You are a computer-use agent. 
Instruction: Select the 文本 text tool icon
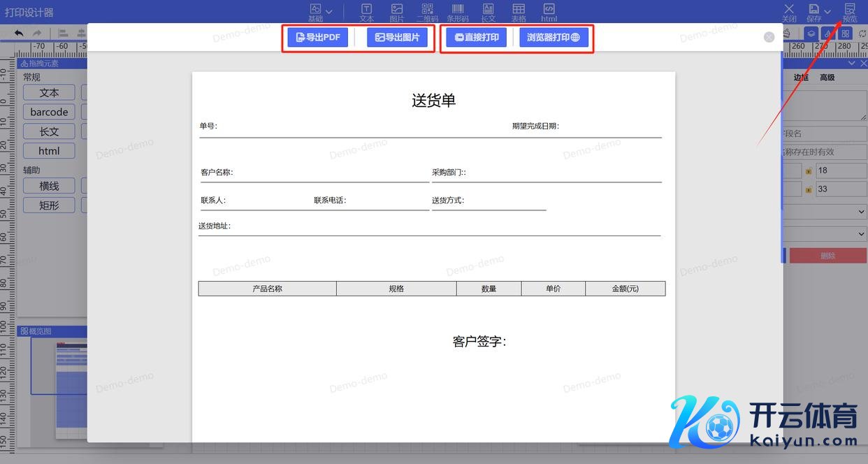pyautogui.click(x=366, y=12)
